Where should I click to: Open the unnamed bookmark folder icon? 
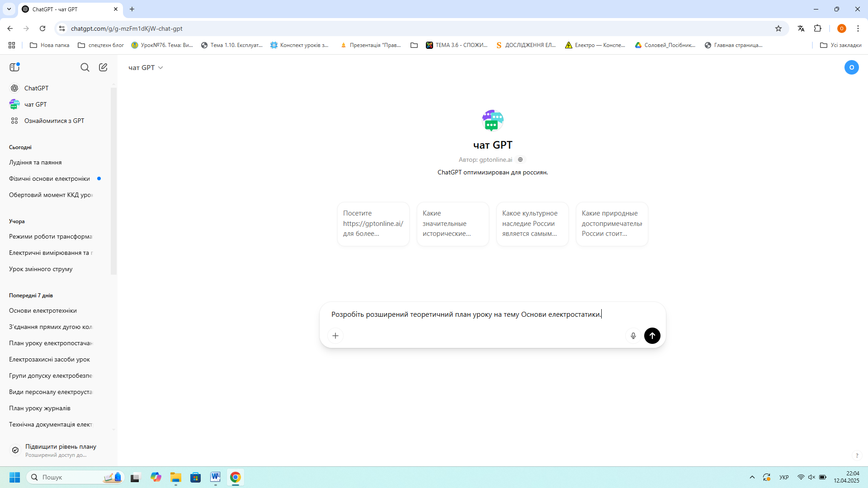tap(414, 45)
